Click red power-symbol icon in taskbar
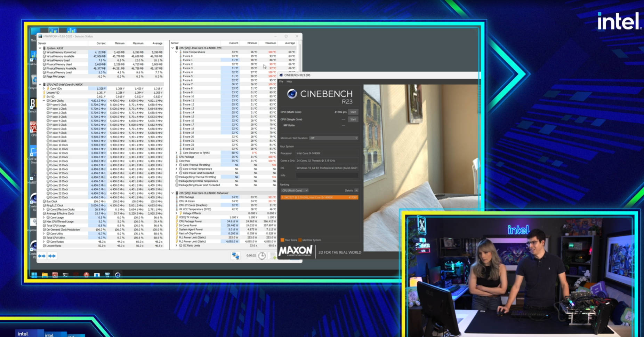The height and width of the screenshot is (337, 644). (x=86, y=275)
